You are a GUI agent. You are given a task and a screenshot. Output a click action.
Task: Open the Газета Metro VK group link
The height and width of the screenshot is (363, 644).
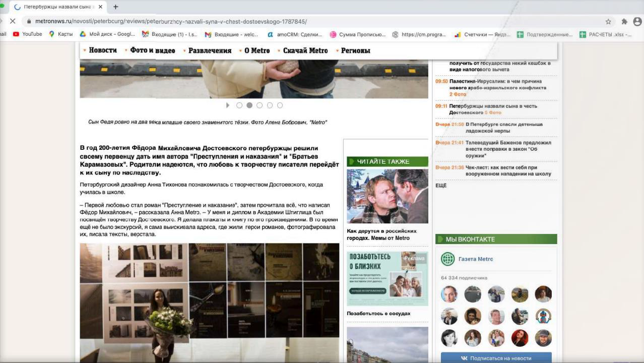click(476, 259)
